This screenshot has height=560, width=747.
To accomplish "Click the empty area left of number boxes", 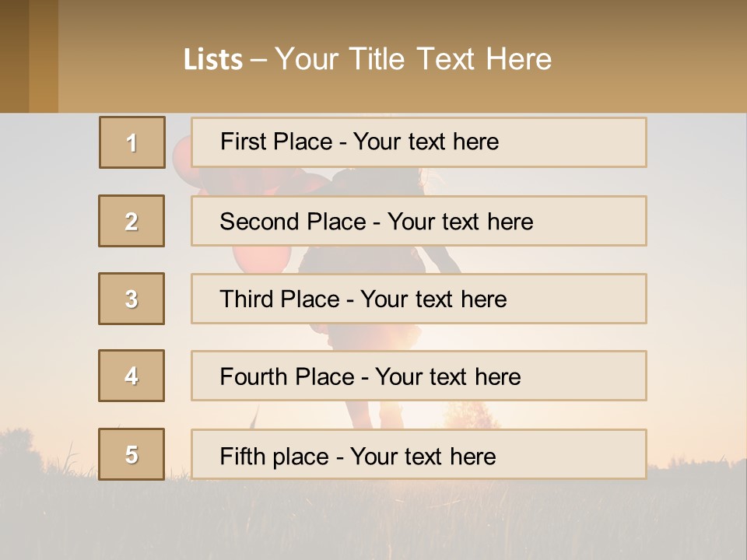I will coord(48,296).
